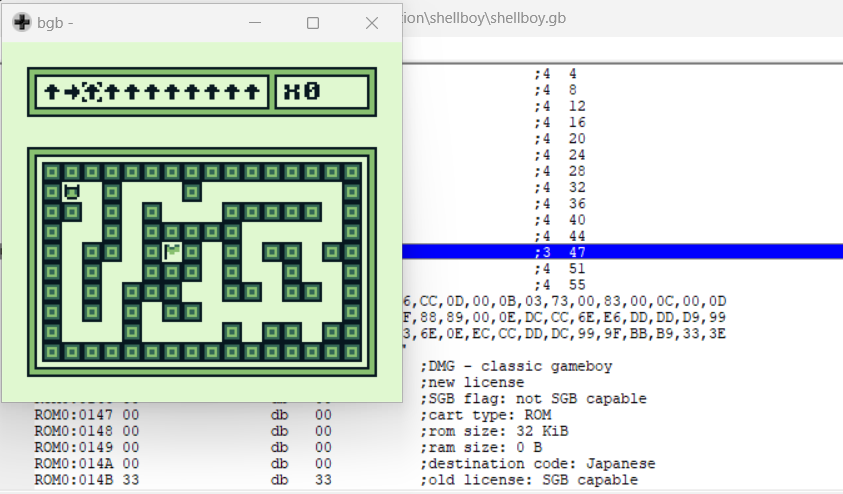This screenshot has width=843, height=494.
Task: Minimize the bgb emulator window
Action: (256, 22)
